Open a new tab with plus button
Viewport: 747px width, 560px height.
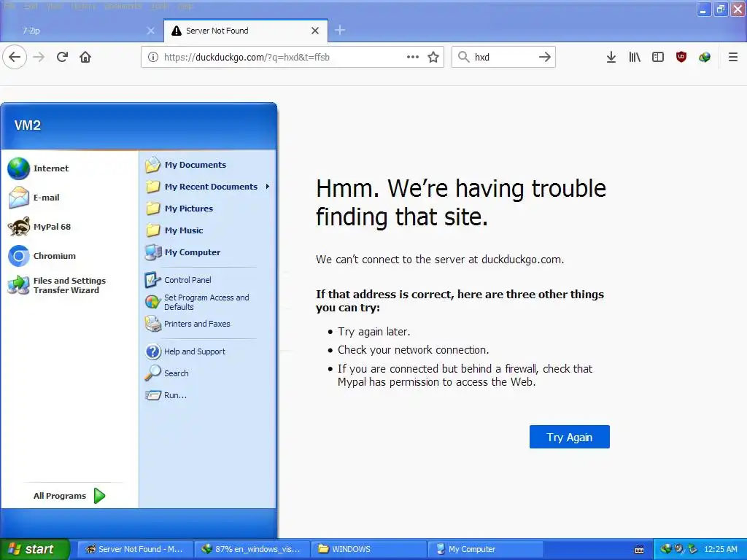[x=340, y=31]
